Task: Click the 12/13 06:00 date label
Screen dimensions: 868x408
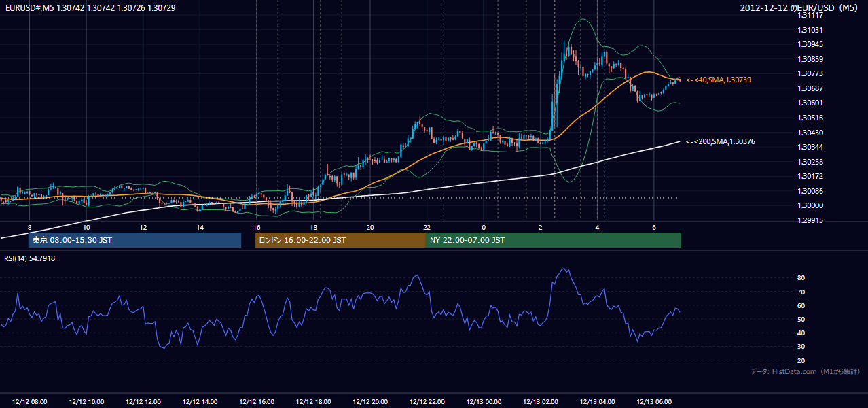Action: (653, 402)
